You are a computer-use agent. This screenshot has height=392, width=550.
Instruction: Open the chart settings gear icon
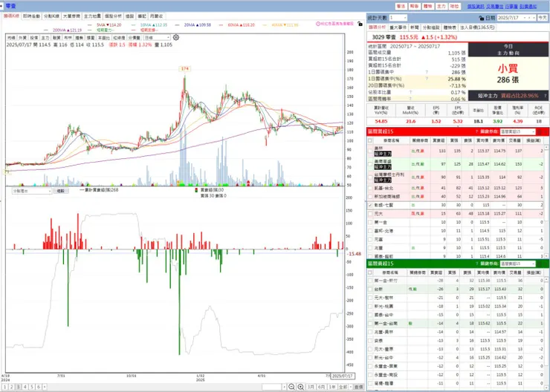pyautogui.click(x=176, y=37)
